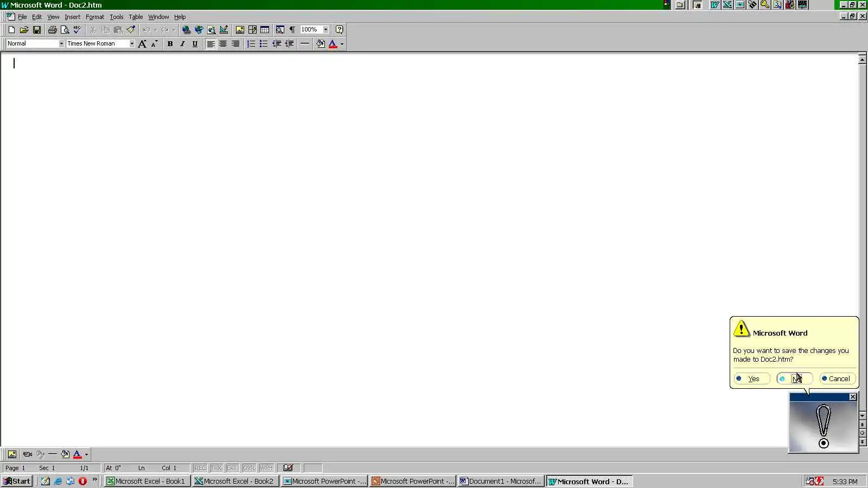
Task: Cancel the save changes prompt
Action: (x=837, y=378)
